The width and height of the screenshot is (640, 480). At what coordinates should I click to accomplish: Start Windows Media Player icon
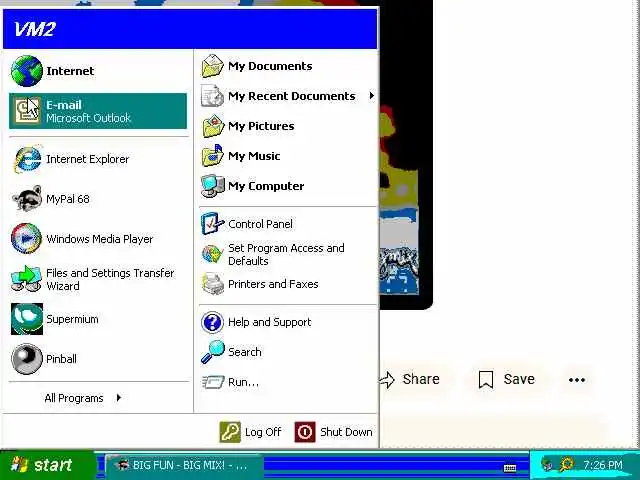[x=27, y=239]
